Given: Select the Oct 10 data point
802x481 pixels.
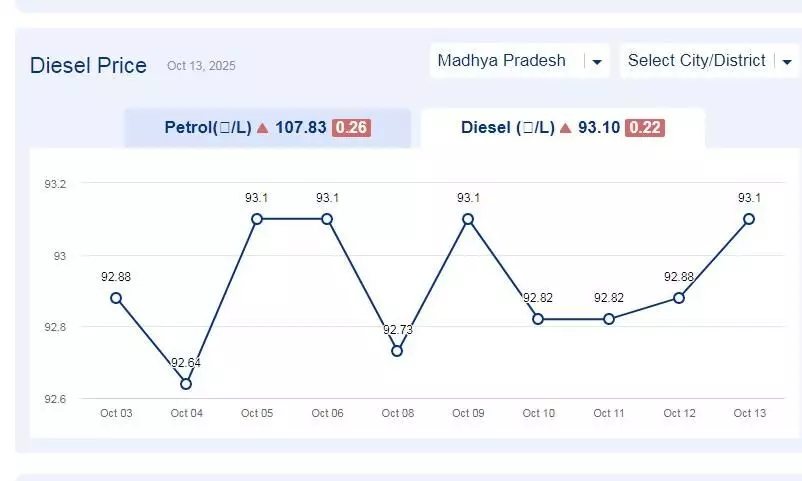Looking at the screenshot, I should point(538,319).
